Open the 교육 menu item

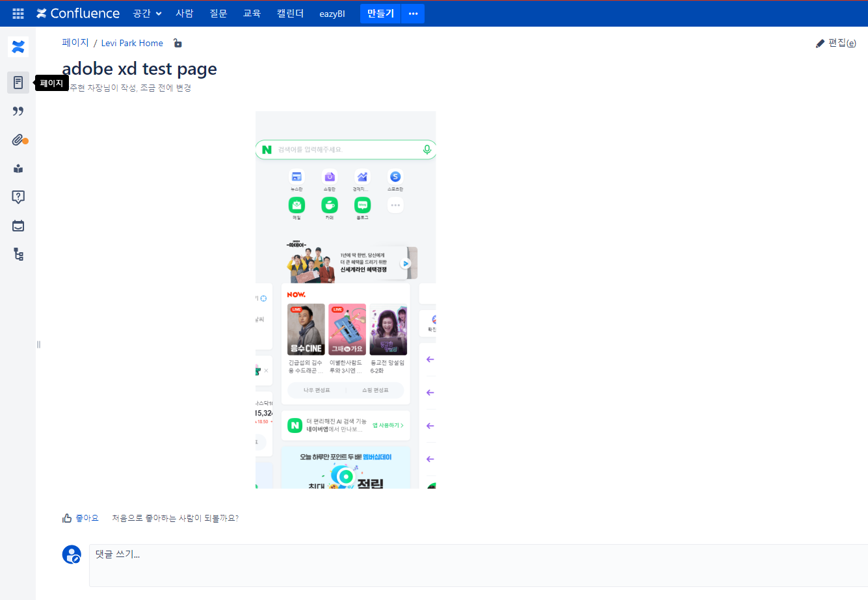(x=252, y=14)
